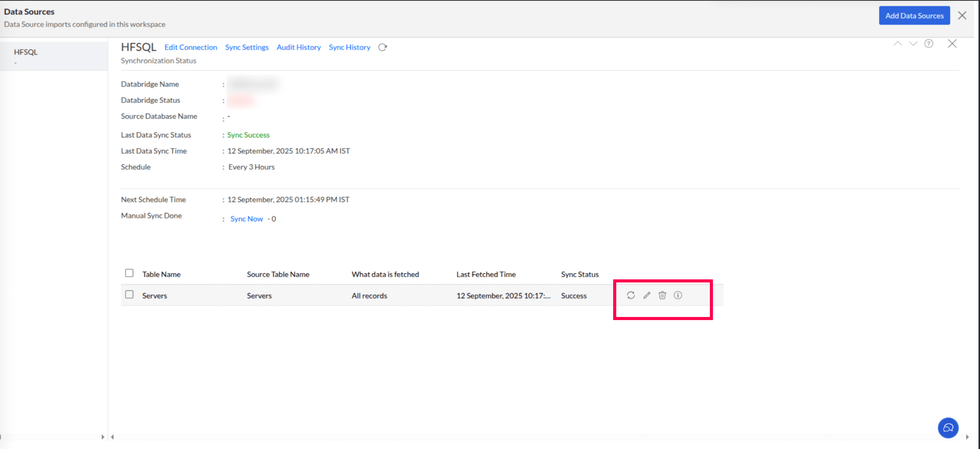
Task: Go to next data source with down chevron
Action: (x=913, y=43)
